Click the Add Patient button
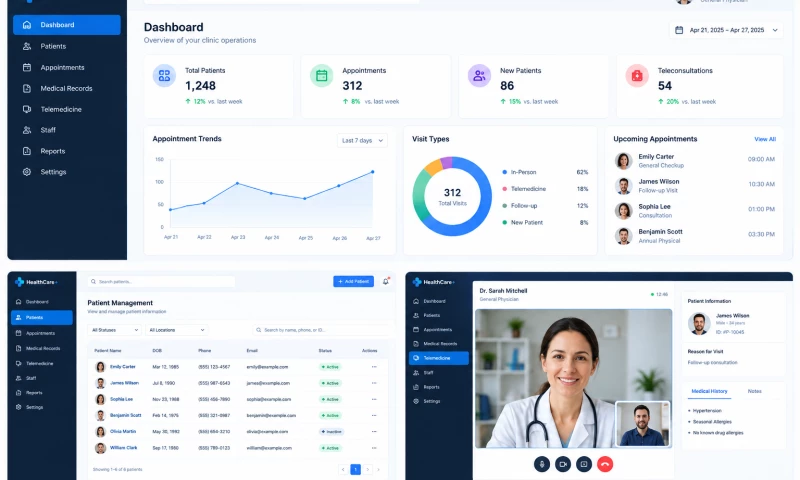This screenshot has height=480, width=800. [x=354, y=282]
